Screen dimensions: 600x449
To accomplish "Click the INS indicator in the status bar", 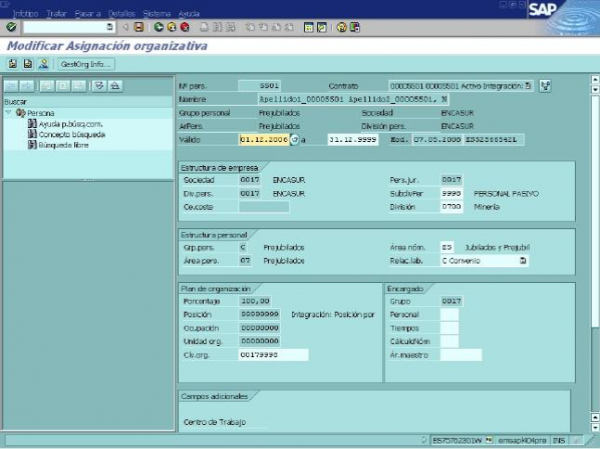I will coord(559,440).
